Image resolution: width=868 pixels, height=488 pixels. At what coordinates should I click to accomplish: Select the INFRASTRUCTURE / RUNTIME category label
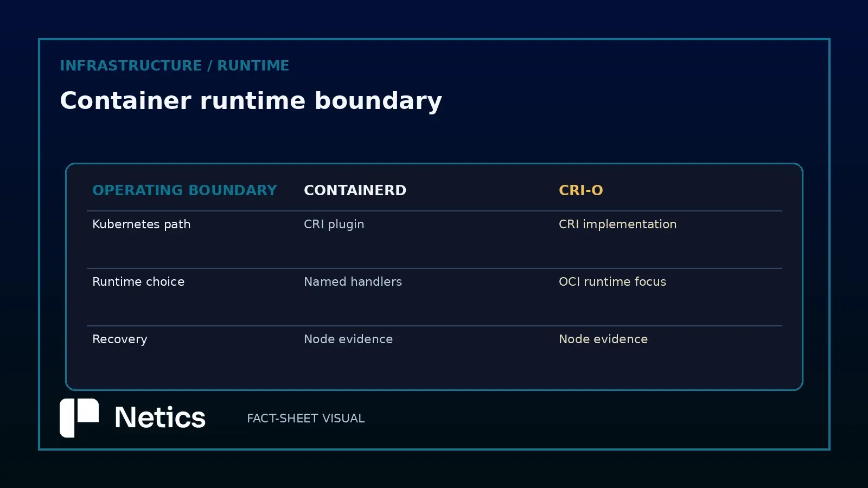tap(174, 66)
